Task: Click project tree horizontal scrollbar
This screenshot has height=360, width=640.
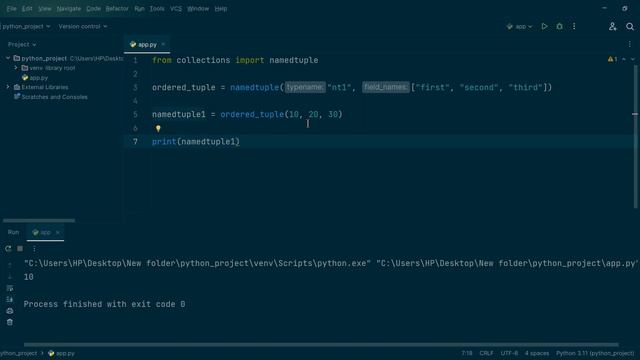Action: (x=39, y=220)
